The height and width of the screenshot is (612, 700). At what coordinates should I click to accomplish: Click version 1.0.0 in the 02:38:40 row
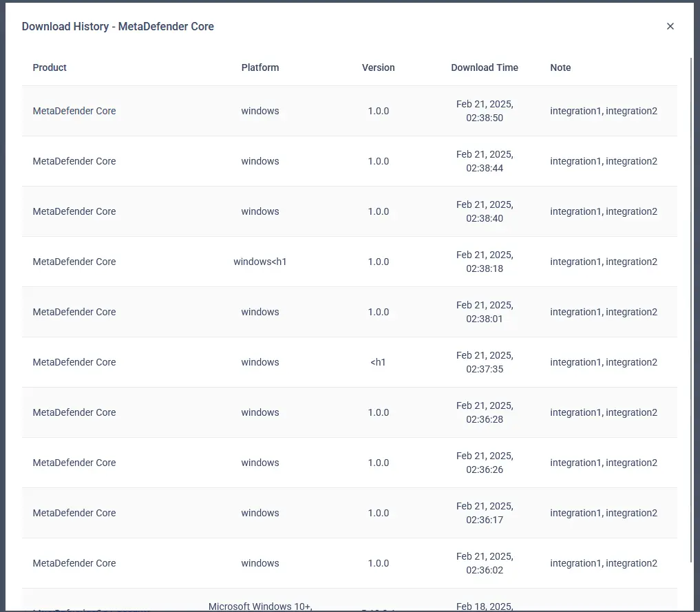coord(378,211)
